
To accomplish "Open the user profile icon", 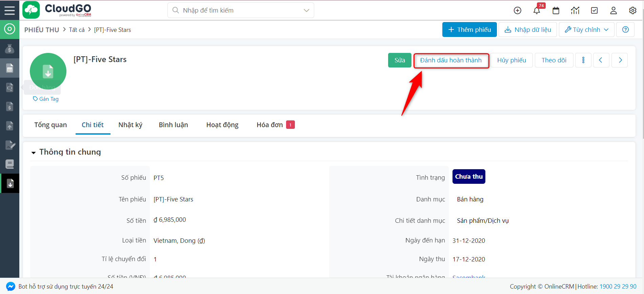I will click(x=613, y=11).
